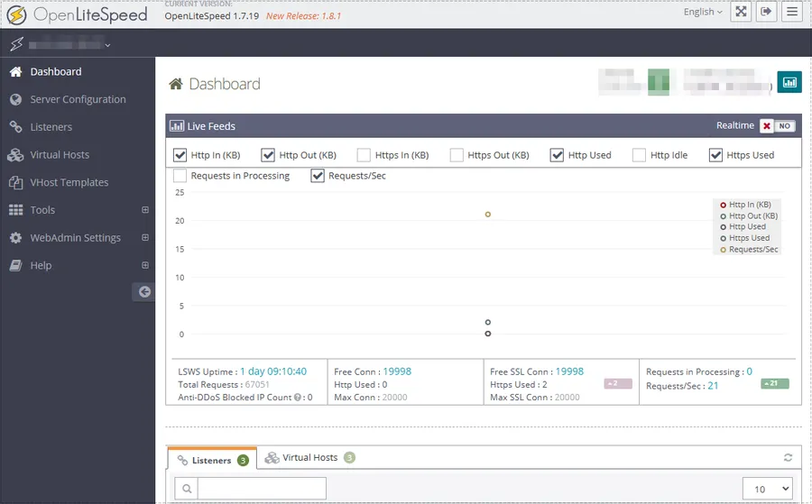Click the WebAdmin Settings gear icon
This screenshot has width=812, height=504.
pyautogui.click(x=16, y=237)
